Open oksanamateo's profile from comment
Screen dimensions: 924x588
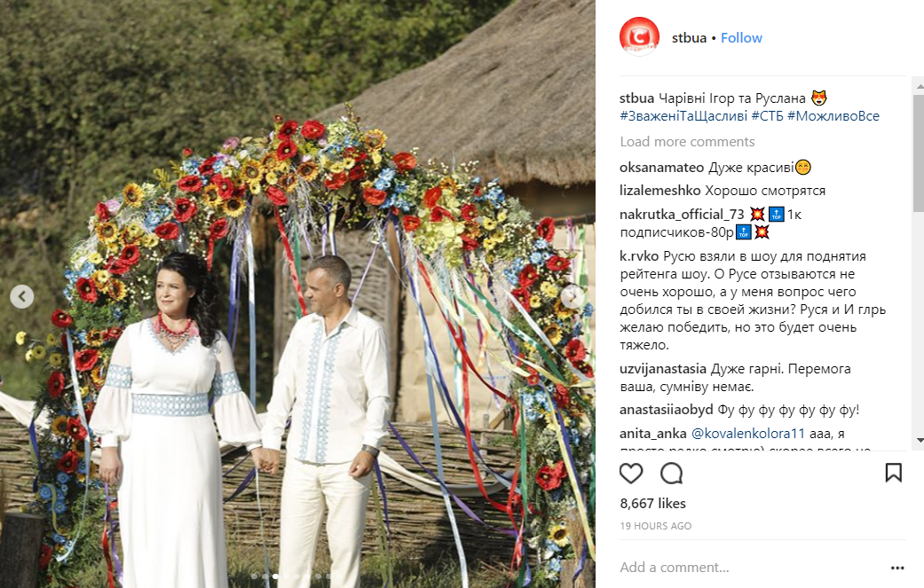pyautogui.click(x=662, y=168)
